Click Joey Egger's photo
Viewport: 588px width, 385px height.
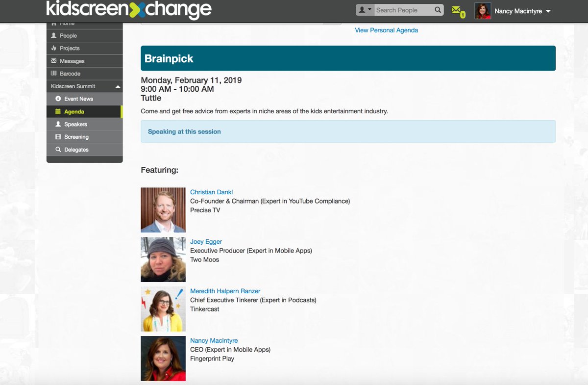tap(163, 259)
